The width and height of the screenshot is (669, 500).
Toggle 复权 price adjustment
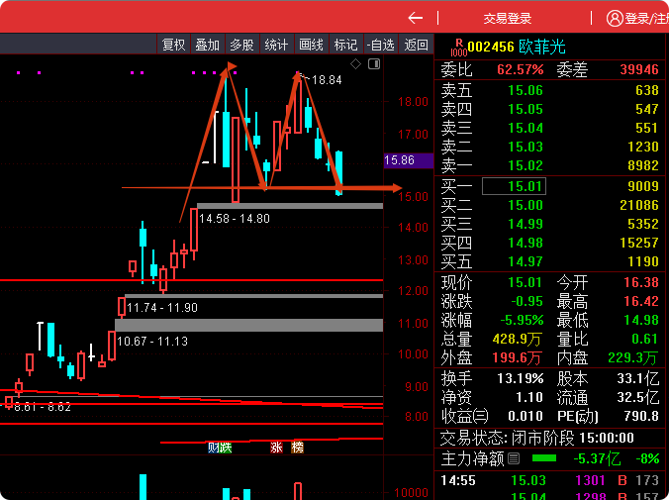[173, 45]
